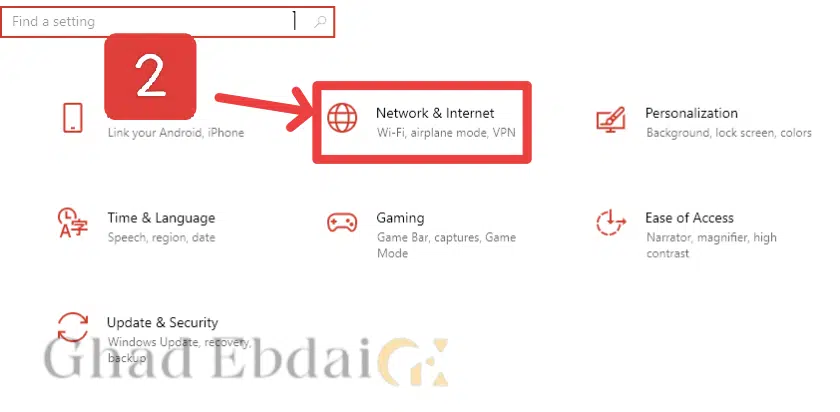Select Game Bar, captures, Game Mode text
This screenshot has width=840, height=412.
pos(446,245)
